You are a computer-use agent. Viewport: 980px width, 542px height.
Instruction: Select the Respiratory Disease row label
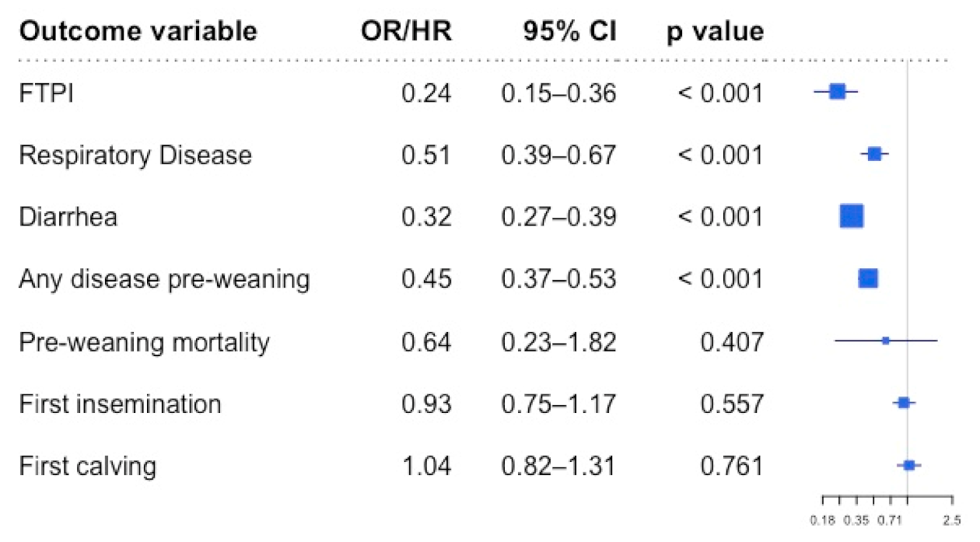(x=135, y=156)
